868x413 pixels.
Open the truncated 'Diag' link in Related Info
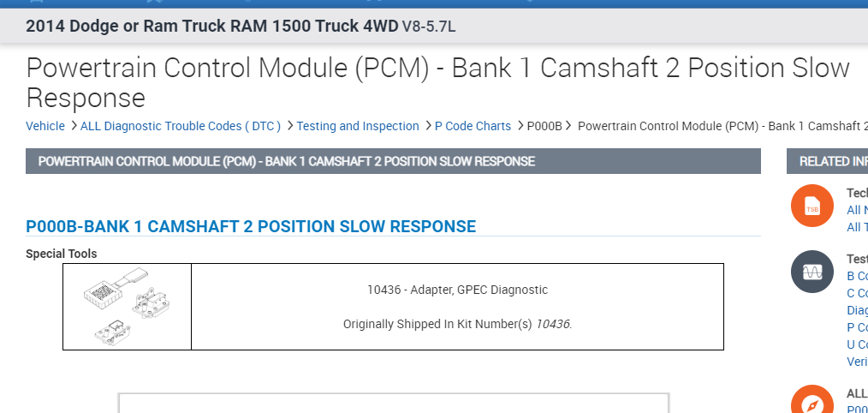[857, 310]
